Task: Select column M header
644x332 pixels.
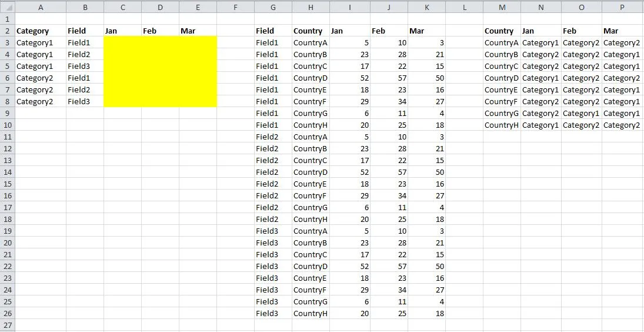Action: pos(502,7)
